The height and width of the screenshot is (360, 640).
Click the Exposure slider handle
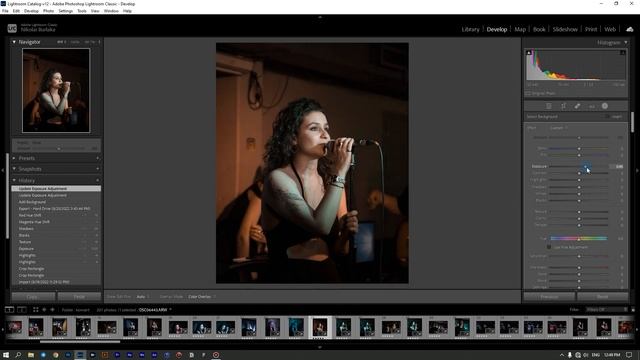586,167
